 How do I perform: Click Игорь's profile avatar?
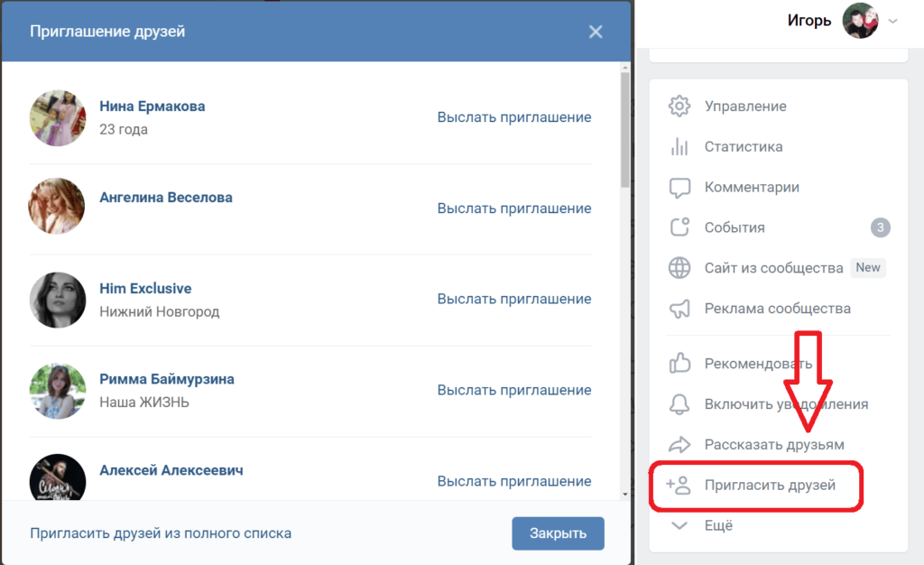click(860, 21)
